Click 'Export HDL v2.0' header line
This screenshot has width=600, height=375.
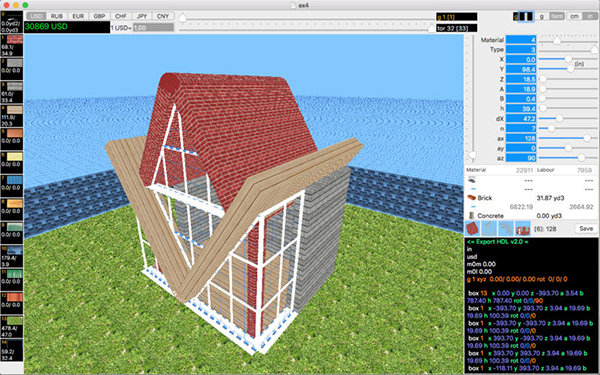click(498, 242)
